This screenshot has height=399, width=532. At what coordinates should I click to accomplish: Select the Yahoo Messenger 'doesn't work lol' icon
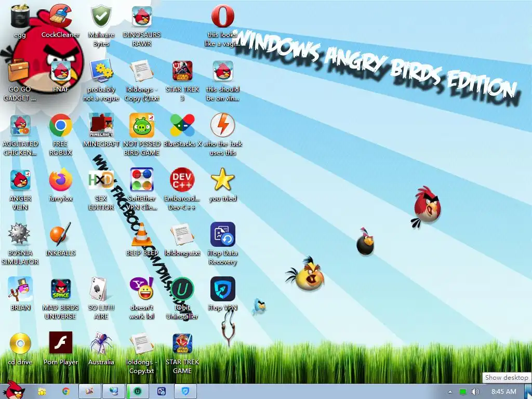[142, 289]
